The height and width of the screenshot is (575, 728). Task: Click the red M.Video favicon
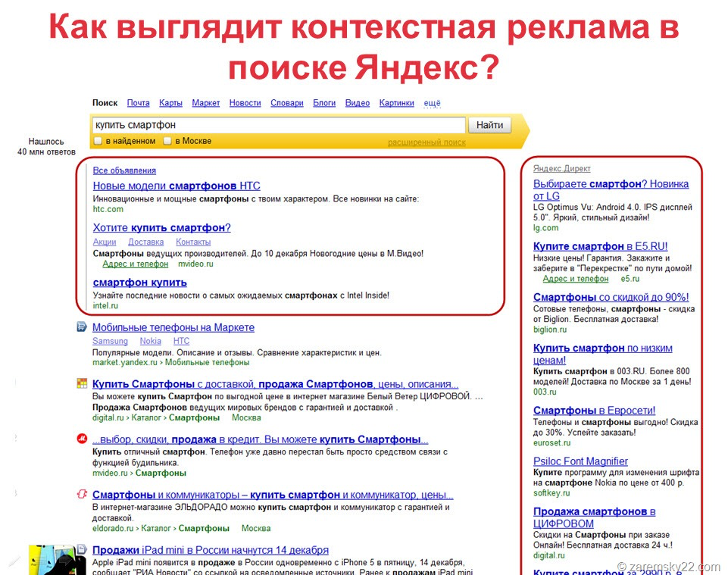(82, 439)
